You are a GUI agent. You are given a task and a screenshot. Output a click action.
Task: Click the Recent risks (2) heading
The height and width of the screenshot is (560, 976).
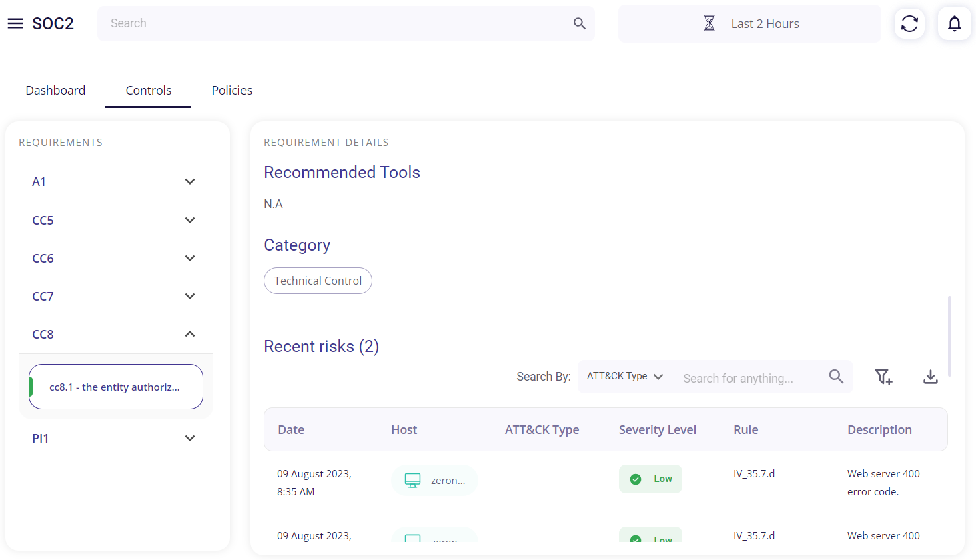coord(321,346)
